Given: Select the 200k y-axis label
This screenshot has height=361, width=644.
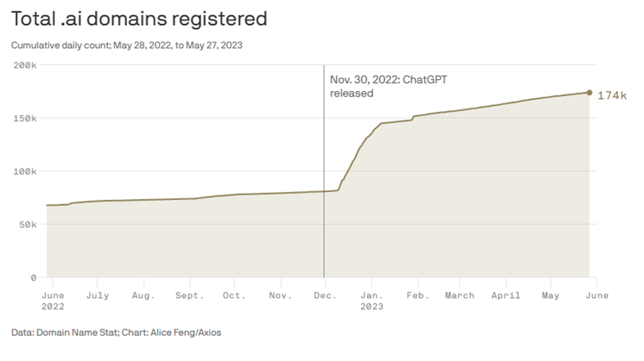Looking at the screenshot, I should tap(26, 65).
